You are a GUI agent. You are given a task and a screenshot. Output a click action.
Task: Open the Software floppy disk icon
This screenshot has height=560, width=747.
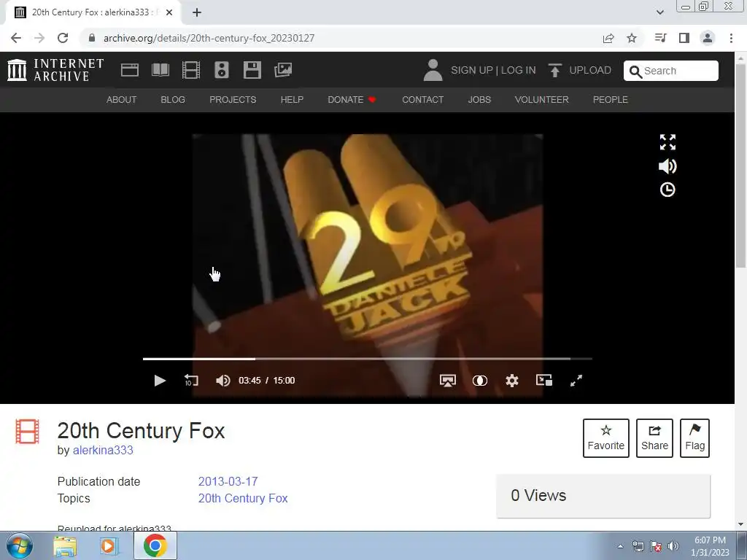(x=252, y=70)
